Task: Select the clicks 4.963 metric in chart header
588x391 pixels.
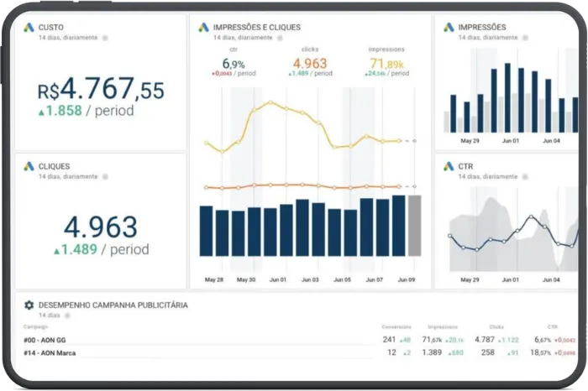Action: (310, 63)
